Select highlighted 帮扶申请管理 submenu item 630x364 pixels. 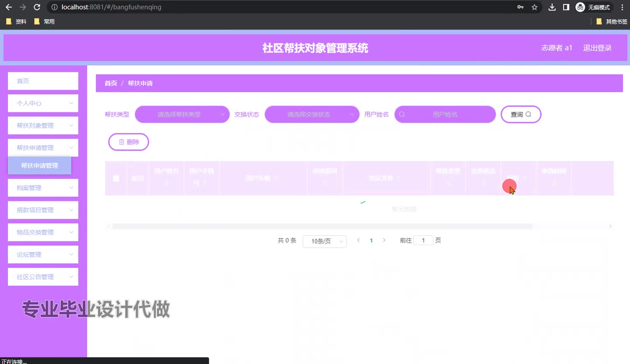click(x=39, y=166)
